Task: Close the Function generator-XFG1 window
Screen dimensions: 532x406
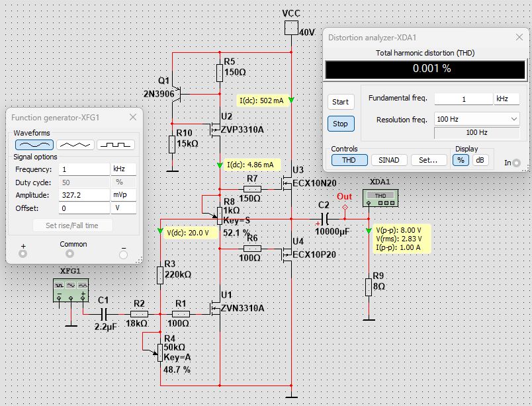Action: click(x=133, y=117)
